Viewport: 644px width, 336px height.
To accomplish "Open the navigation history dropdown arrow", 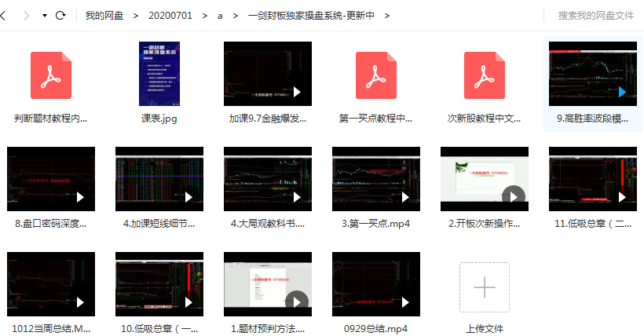I will pyautogui.click(x=44, y=16).
